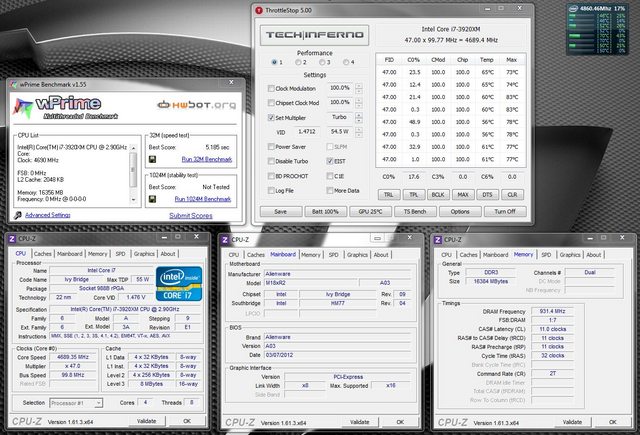This screenshot has height=435, width=640.
Task: Click the Advanced Settings wrench icon in wPrime
Action: pos(18,215)
